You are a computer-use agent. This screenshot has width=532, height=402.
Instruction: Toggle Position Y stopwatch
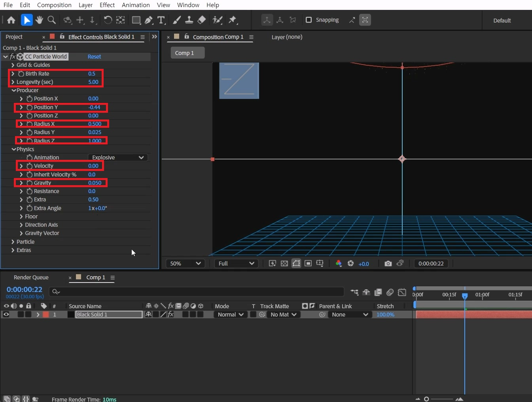[x=29, y=107]
